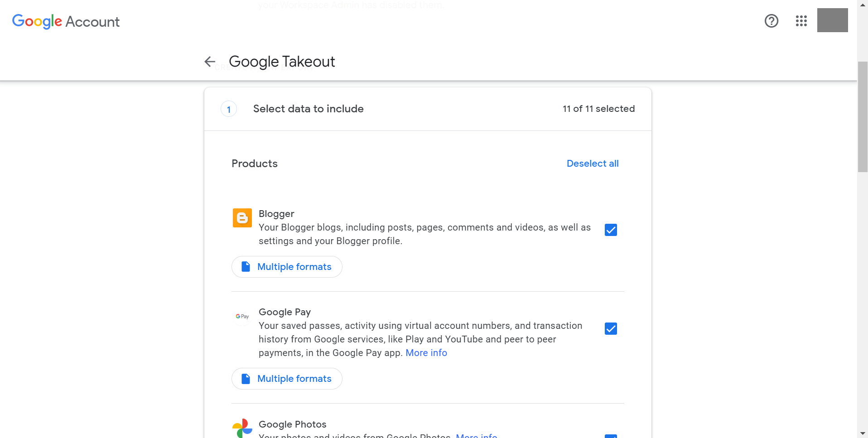Click the Google Account logo
Viewport: 868px width, 438px height.
pyautogui.click(x=66, y=21)
